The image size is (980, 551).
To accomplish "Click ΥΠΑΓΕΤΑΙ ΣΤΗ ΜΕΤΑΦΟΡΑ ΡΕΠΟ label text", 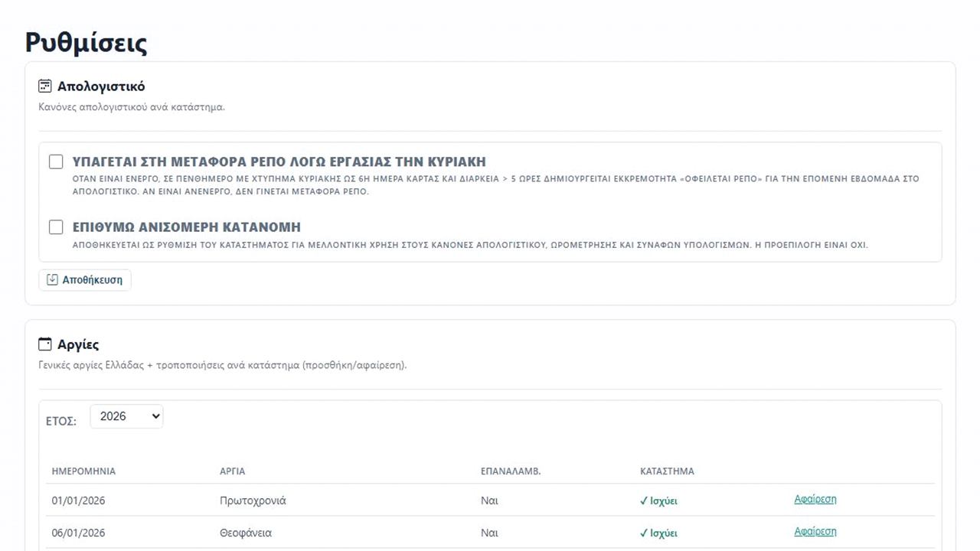I will [279, 161].
